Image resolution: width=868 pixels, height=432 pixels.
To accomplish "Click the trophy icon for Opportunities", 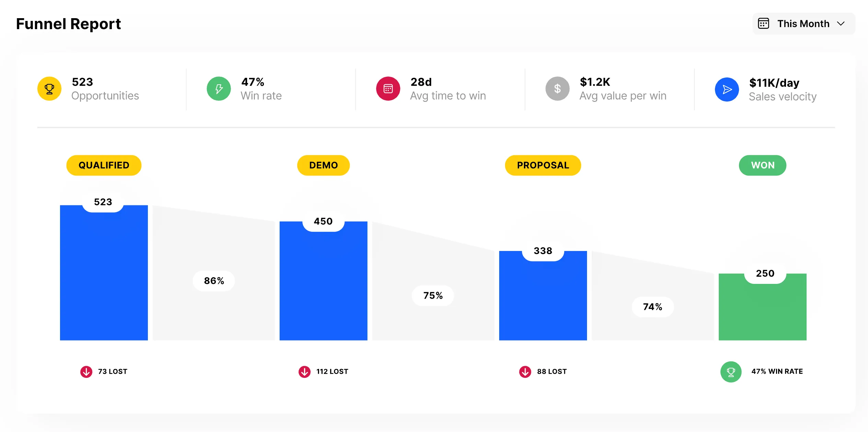I will [51, 88].
